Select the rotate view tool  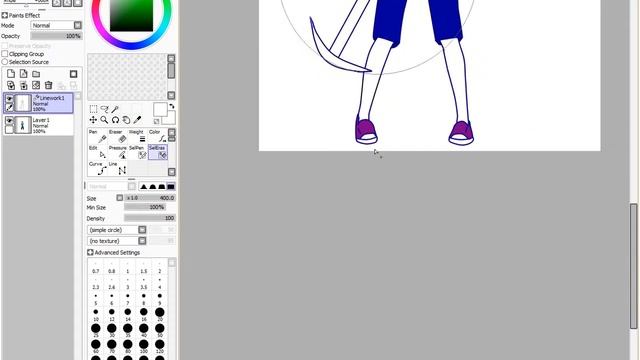pos(116,120)
